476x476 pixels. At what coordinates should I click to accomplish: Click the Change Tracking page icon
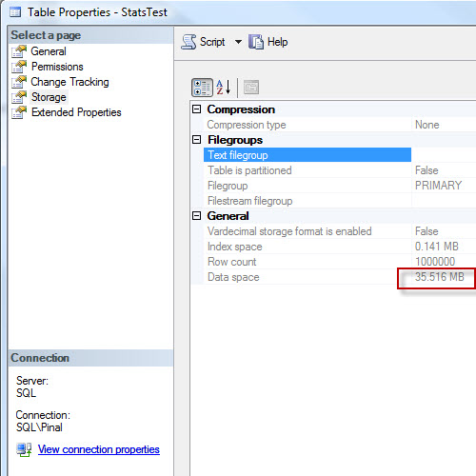coord(19,82)
